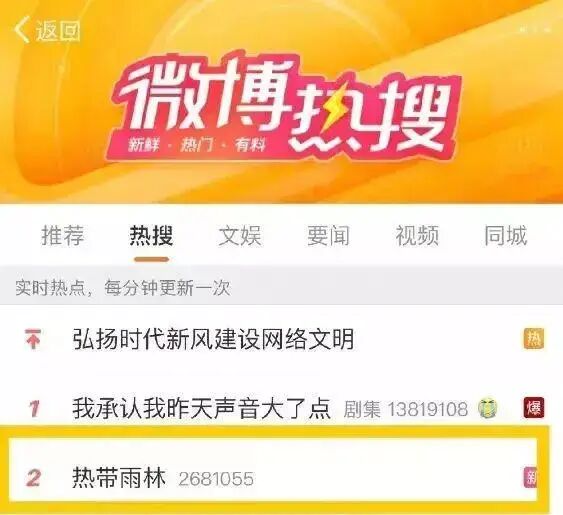Tap the rank number 2 icon
Image resolution: width=563 pixels, height=515 pixels.
34,478
